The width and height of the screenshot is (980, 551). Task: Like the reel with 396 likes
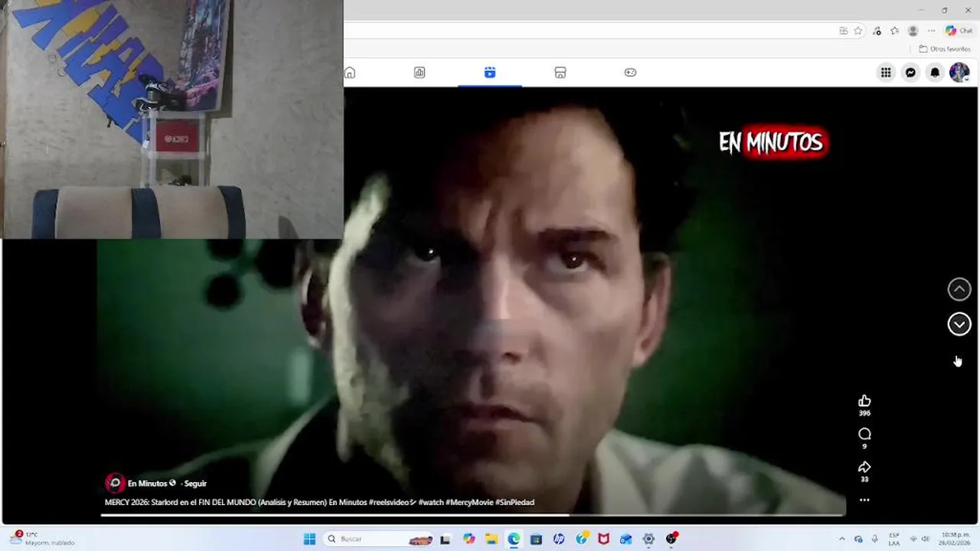click(864, 401)
